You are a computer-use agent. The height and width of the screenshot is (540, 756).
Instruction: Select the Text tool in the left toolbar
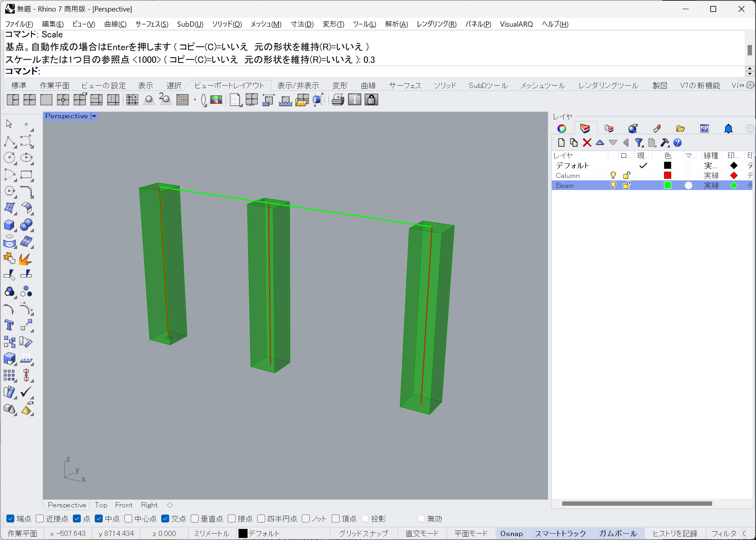[9, 325]
